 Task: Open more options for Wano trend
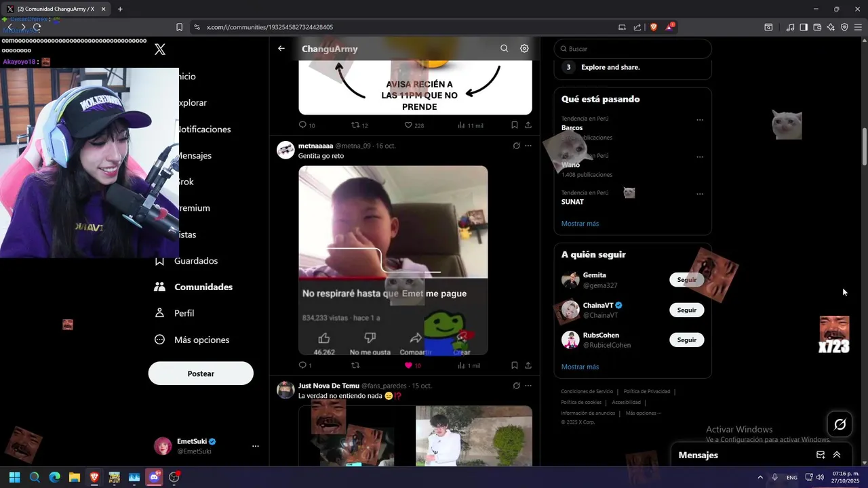(x=700, y=157)
